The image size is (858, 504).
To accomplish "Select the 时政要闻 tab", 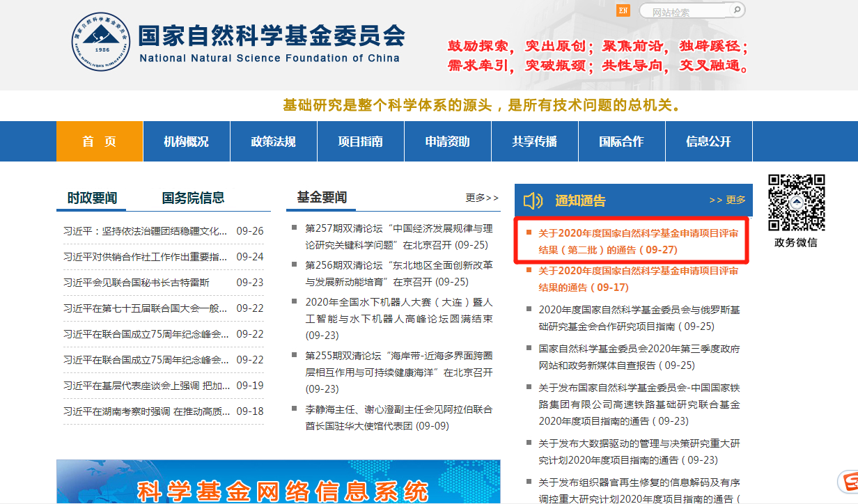I will point(92,198).
